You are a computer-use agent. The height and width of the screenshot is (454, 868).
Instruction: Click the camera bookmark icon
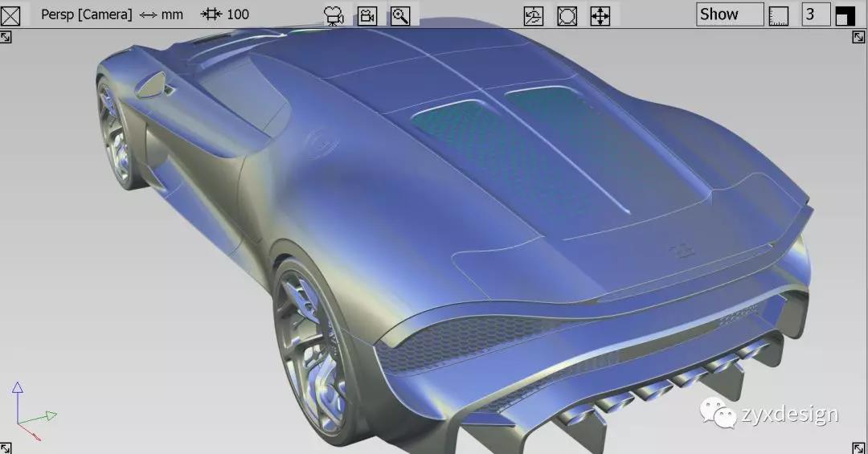tap(367, 16)
